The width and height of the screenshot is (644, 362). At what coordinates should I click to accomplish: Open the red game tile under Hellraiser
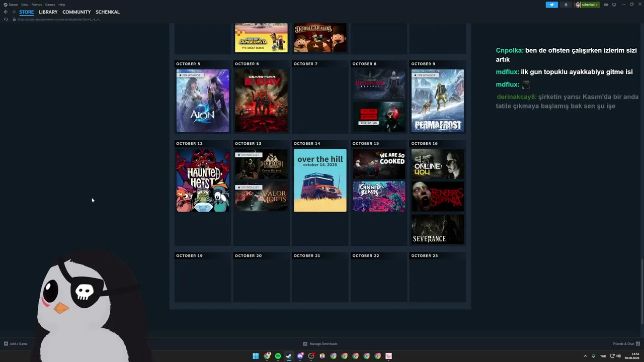coord(379,117)
